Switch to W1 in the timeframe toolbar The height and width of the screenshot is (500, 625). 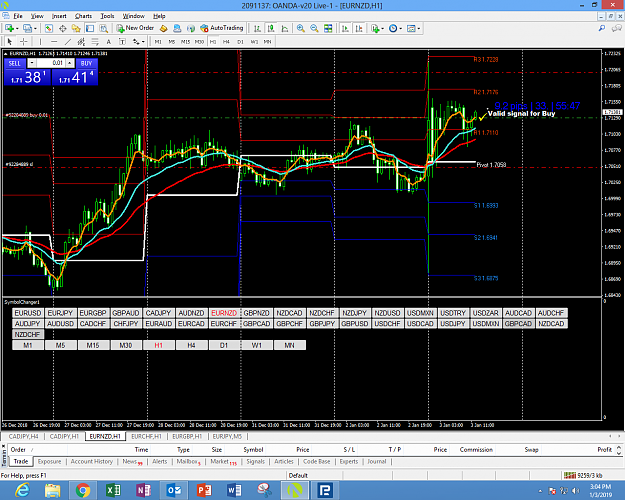point(254,41)
